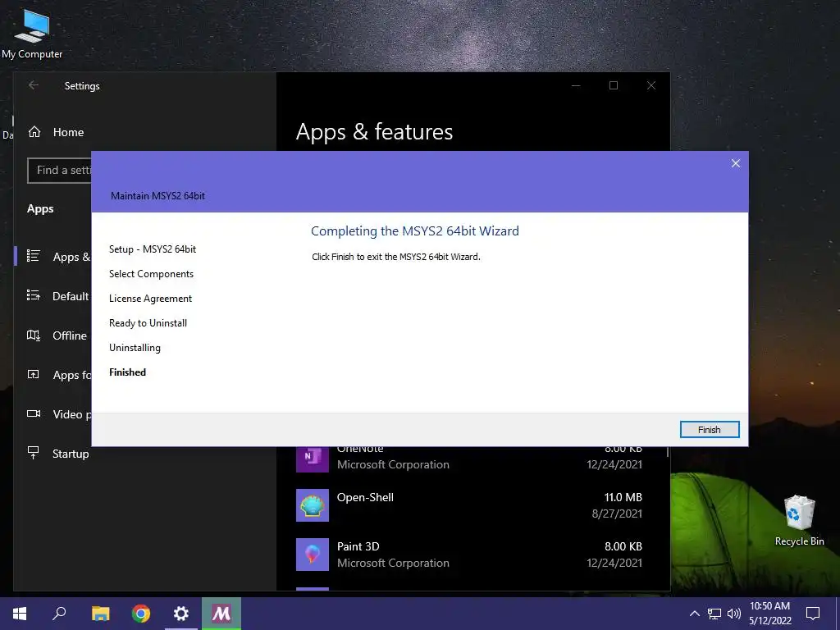
Task: Click Paint 3D size 8.00 KB
Action: coord(623,546)
